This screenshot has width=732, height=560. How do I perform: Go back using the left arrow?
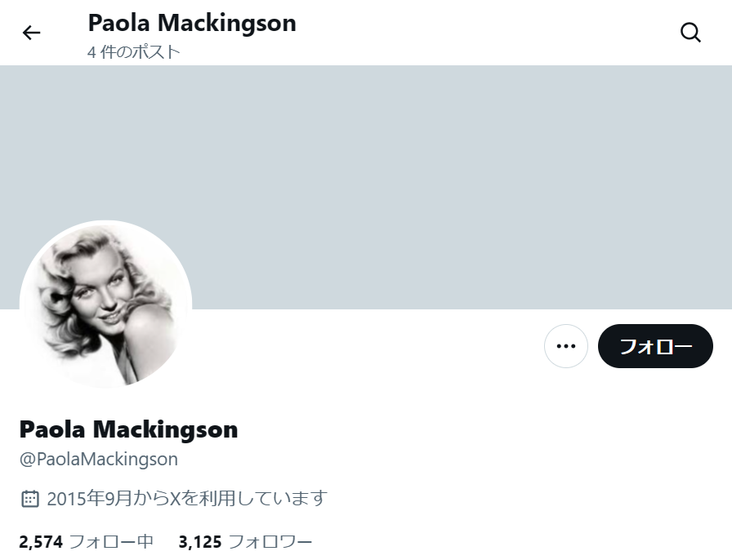tap(31, 33)
